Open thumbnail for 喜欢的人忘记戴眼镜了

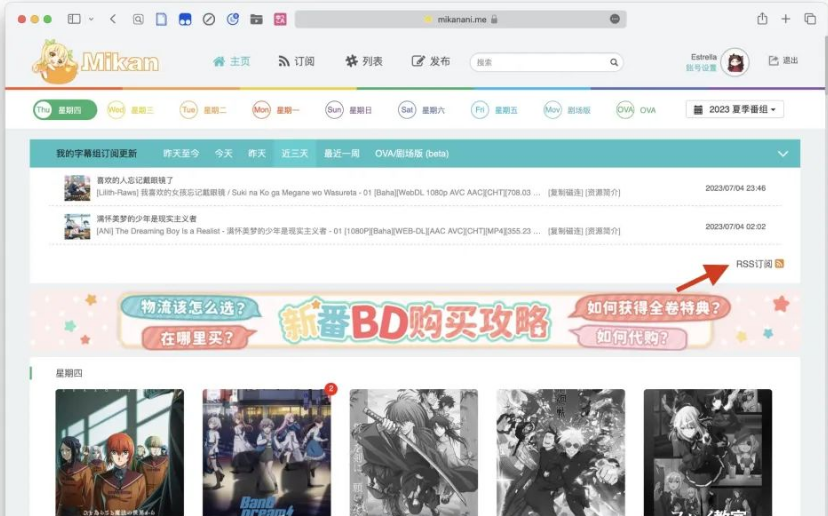click(77, 188)
